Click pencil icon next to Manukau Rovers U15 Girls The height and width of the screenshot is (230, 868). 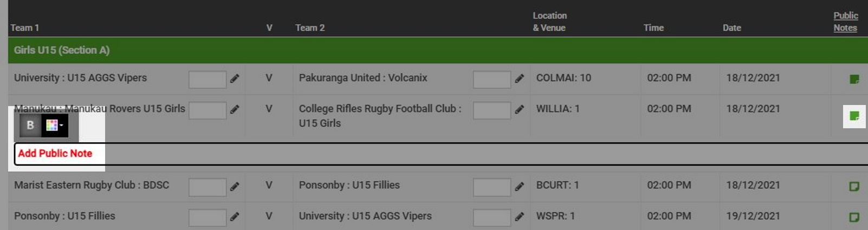coord(235,109)
